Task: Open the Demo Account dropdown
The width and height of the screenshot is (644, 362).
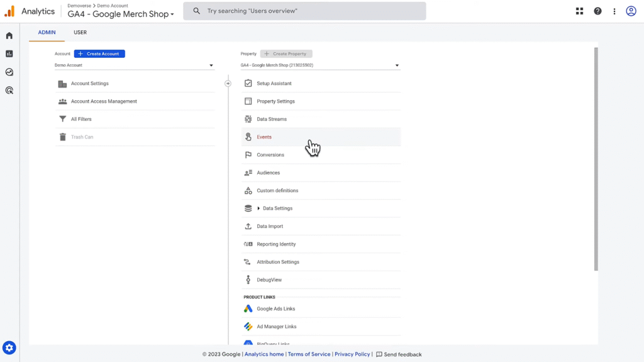Action: tap(135, 65)
